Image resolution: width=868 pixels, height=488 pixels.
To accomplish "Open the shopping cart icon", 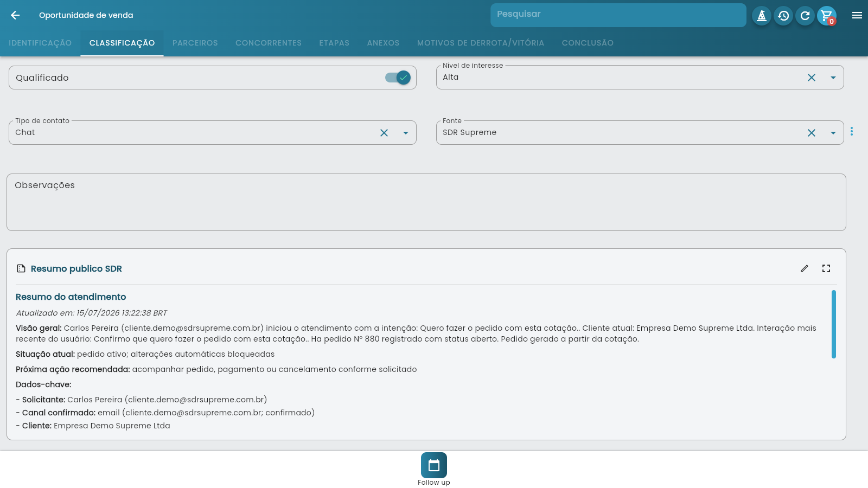I will click(827, 16).
